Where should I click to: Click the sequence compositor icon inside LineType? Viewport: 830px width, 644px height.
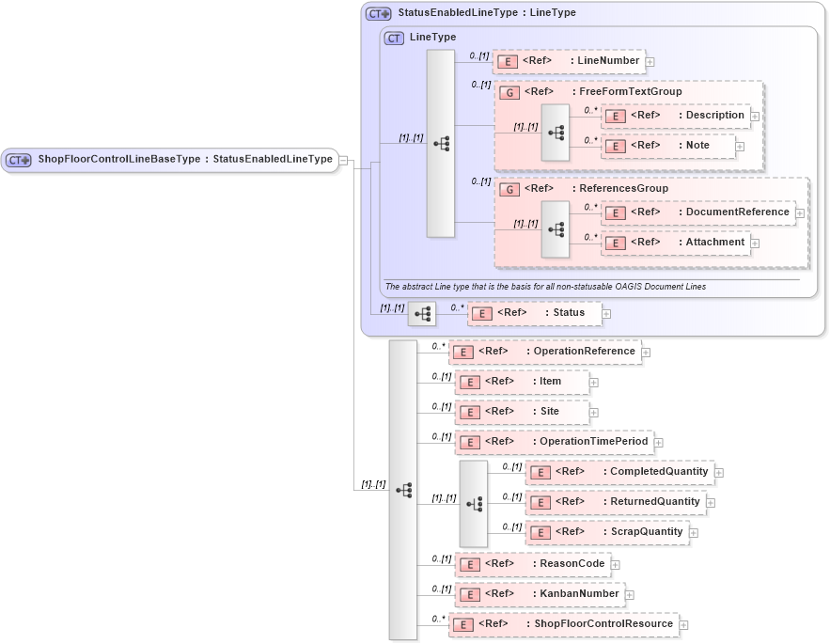pos(441,143)
